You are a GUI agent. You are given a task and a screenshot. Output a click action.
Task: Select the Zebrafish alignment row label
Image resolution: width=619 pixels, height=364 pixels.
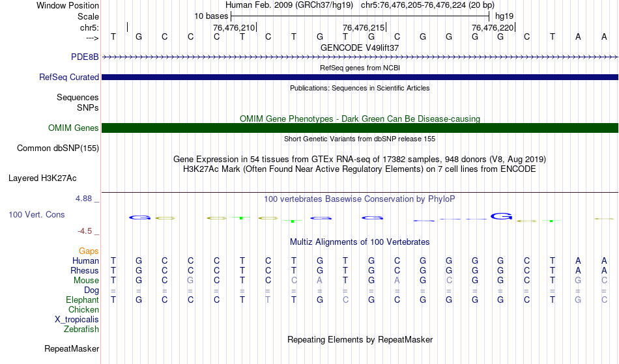click(x=81, y=329)
